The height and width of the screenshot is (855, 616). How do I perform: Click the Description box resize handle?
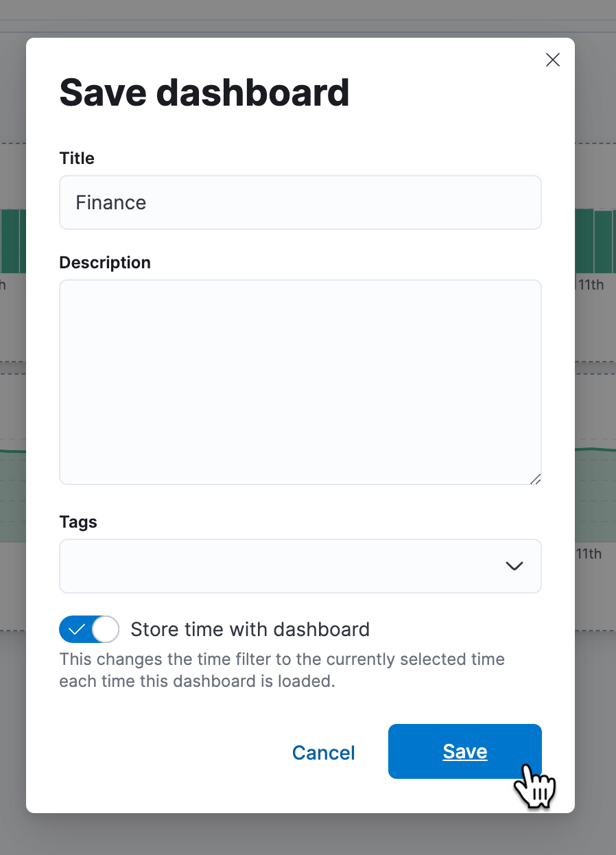[x=535, y=479]
